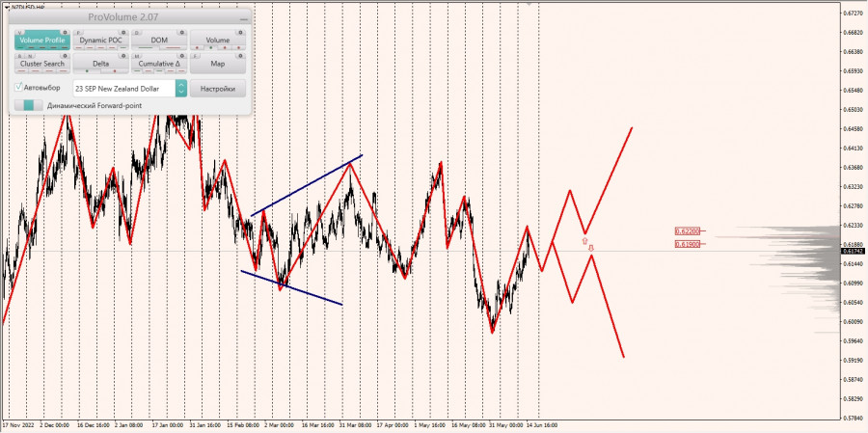
Task: Select the upper blue trendline
Action: 307,185
